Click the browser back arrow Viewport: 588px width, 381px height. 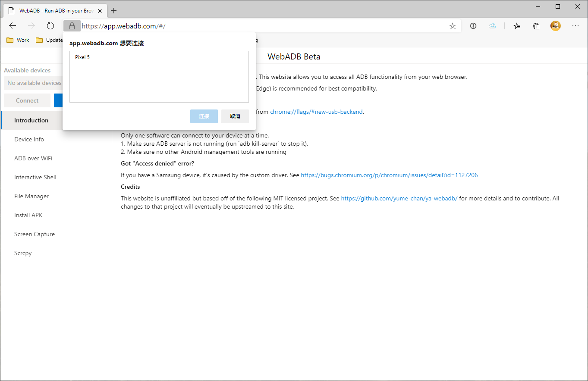(x=13, y=26)
